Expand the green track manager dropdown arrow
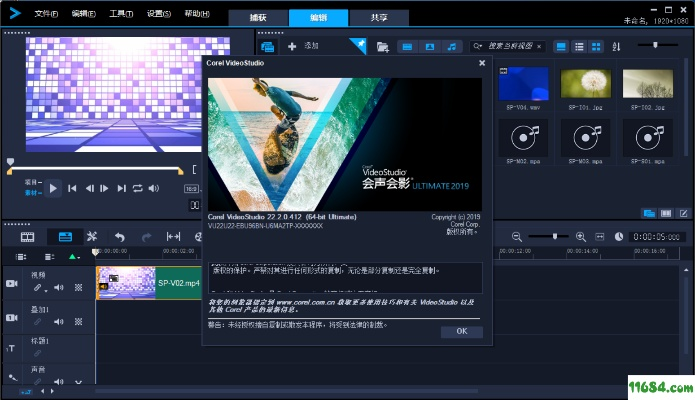Viewport: 695px width, 400px height. pyautogui.click(x=73, y=258)
